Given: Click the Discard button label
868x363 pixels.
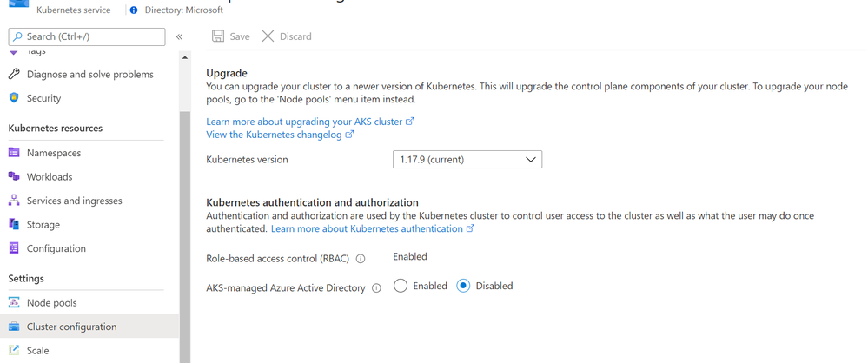Looking at the screenshot, I should click(295, 36).
